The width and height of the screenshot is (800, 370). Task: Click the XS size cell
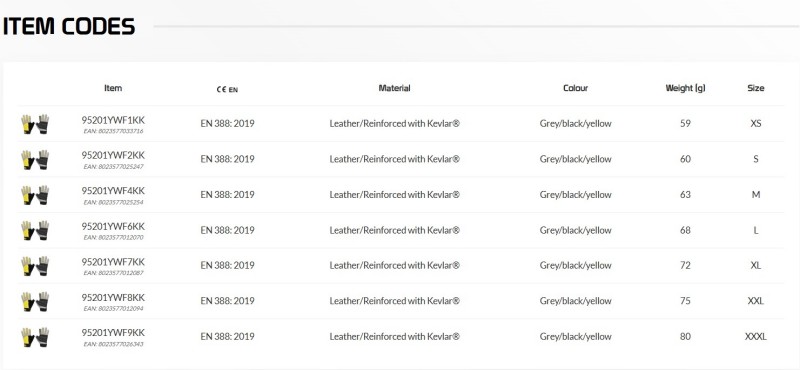point(756,124)
